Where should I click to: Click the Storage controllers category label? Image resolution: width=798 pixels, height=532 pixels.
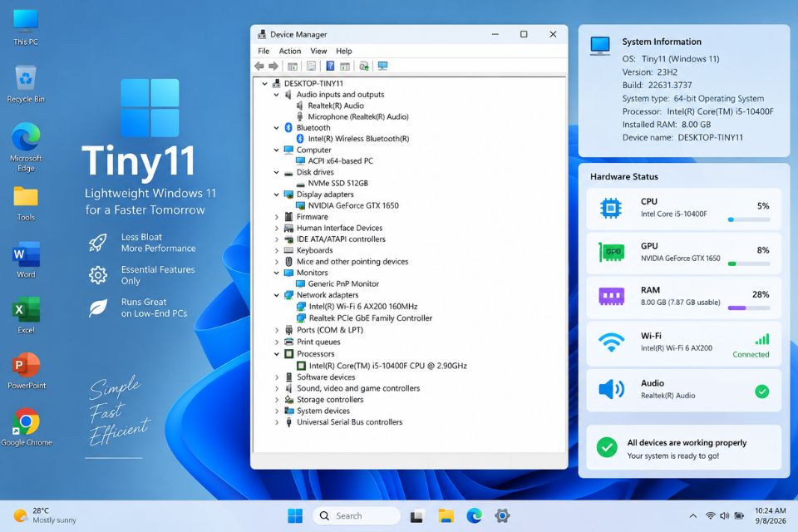330,400
